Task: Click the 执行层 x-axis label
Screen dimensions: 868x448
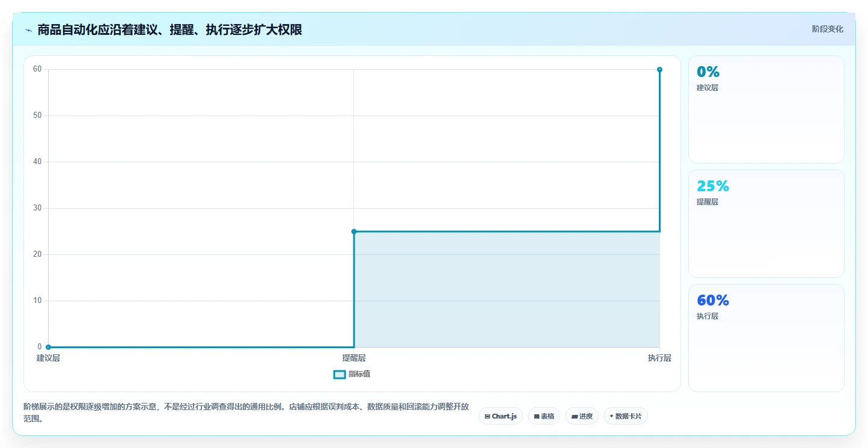Action: point(659,358)
